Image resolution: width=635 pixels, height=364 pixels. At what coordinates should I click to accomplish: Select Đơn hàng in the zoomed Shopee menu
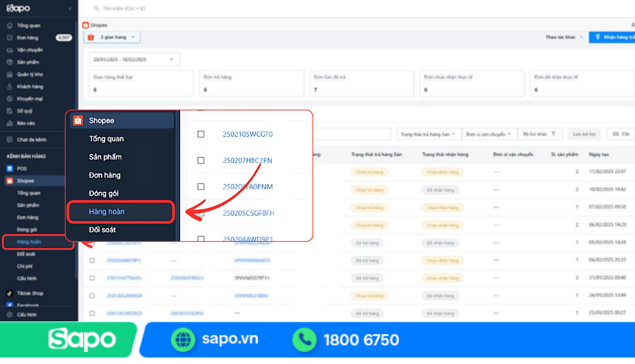pyautogui.click(x=105, y=175)
